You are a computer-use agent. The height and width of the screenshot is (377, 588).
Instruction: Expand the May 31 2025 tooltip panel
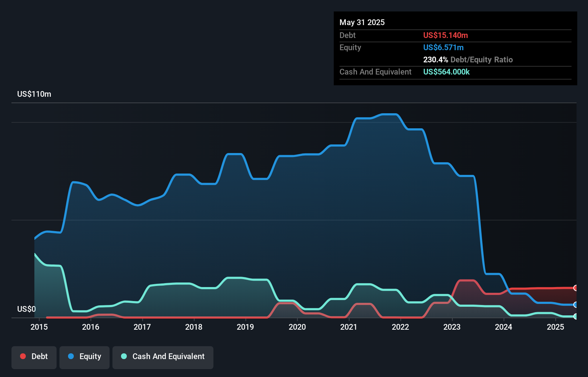pyautogui.click(x=362, y=22)
